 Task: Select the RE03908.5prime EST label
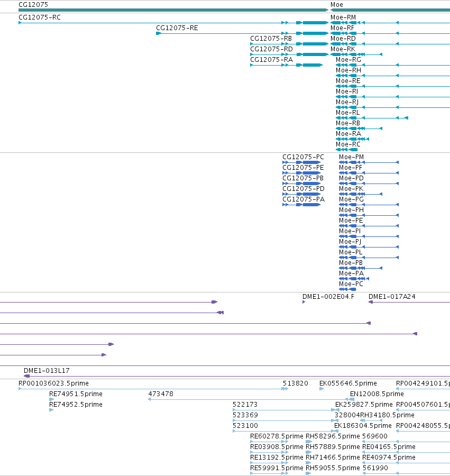277,447
